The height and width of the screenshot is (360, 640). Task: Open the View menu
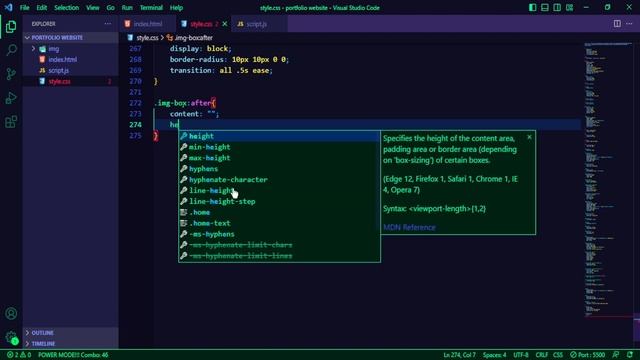tap(93, 8)
